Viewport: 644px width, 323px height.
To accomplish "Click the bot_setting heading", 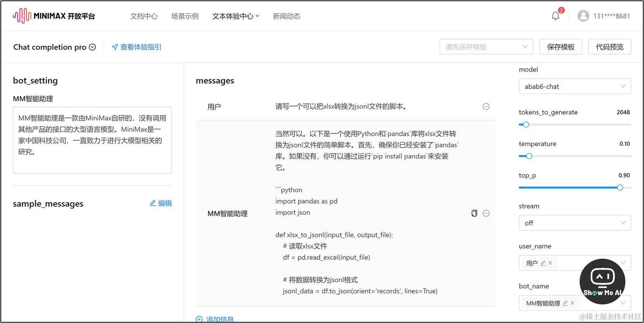I will point(35,81).
